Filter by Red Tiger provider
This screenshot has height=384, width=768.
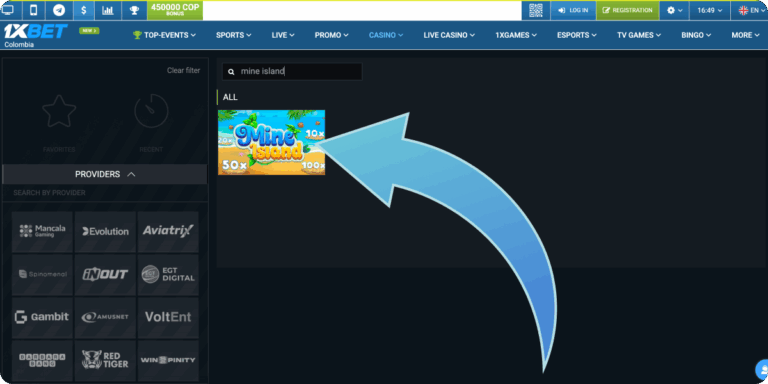point(105,360)
